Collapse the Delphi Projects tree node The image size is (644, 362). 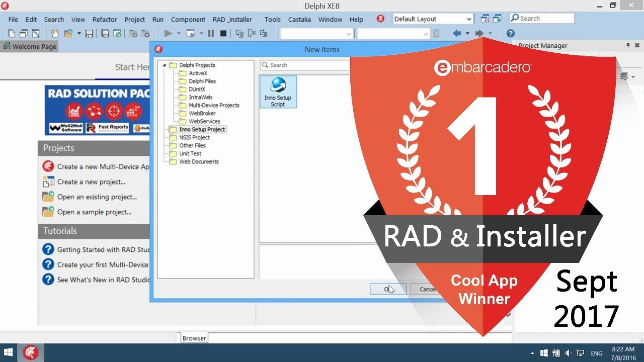164,65
